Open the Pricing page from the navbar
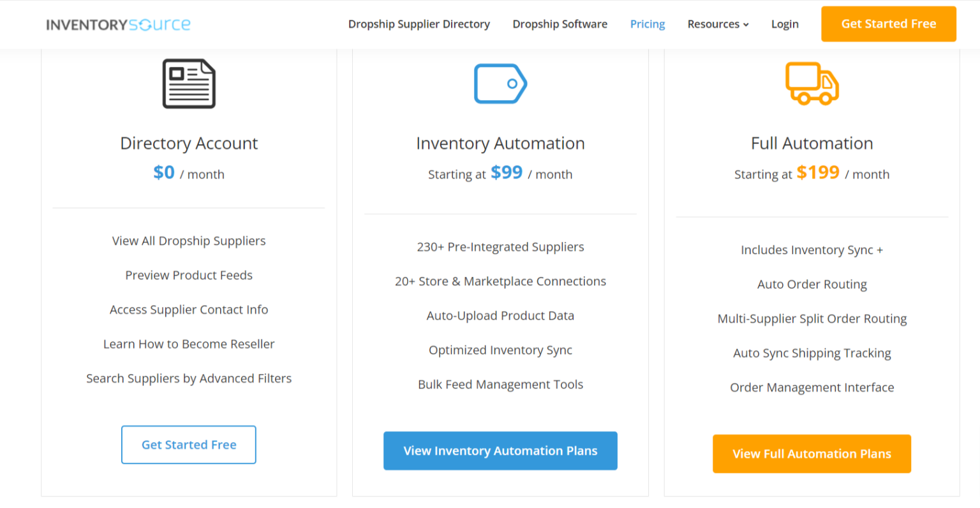The height and width of the screenshot is (508, 980). (x=647, y=24)
